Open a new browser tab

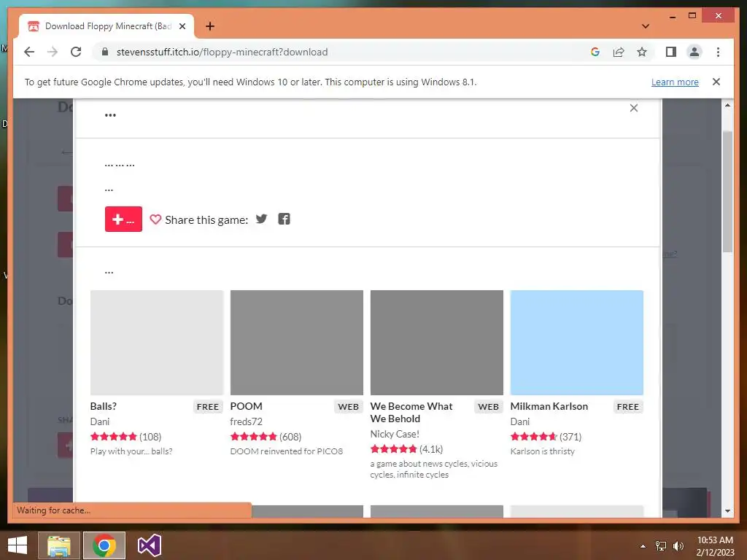point(210,26)
